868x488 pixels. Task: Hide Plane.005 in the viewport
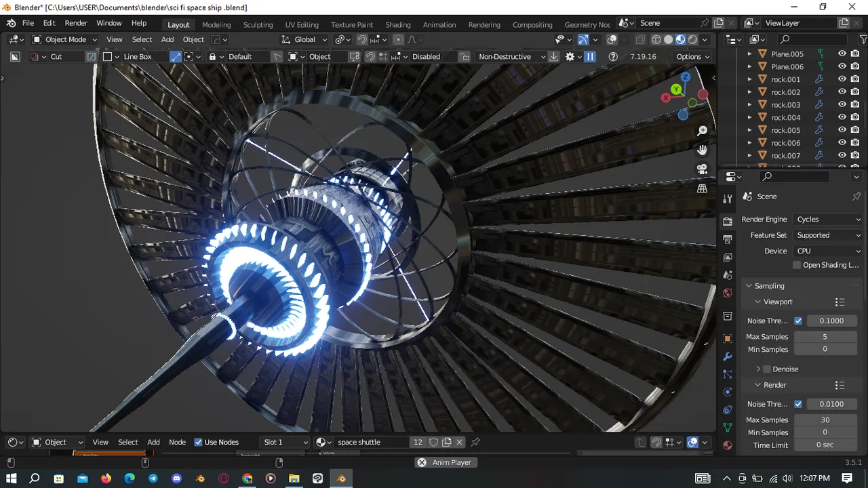[842, 54]
